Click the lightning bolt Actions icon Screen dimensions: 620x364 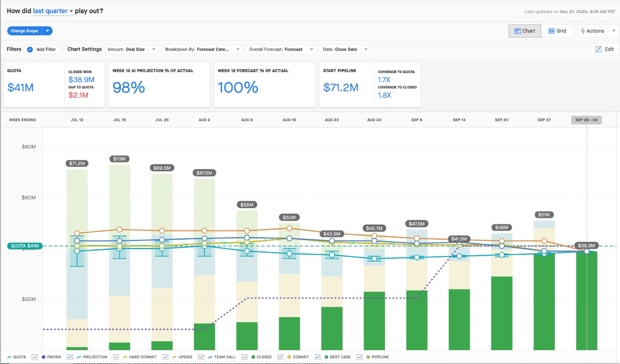pyautogui.click(x=583, y=31)
